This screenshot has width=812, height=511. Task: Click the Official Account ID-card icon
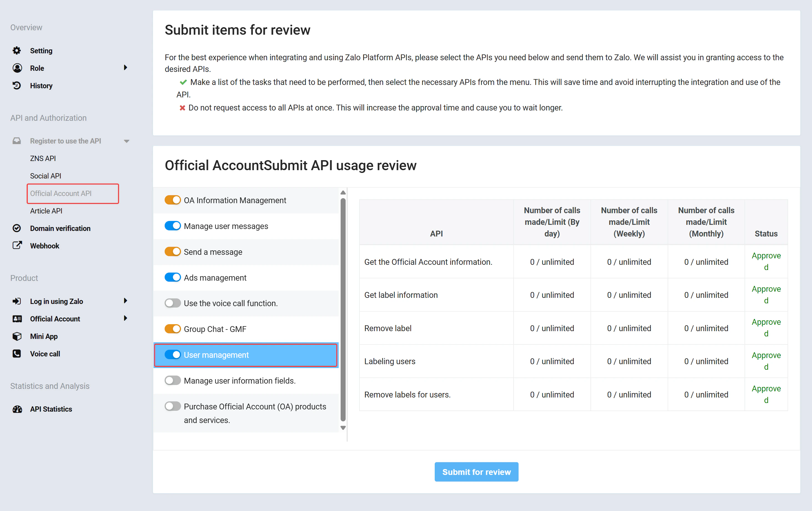pos(17,319)
